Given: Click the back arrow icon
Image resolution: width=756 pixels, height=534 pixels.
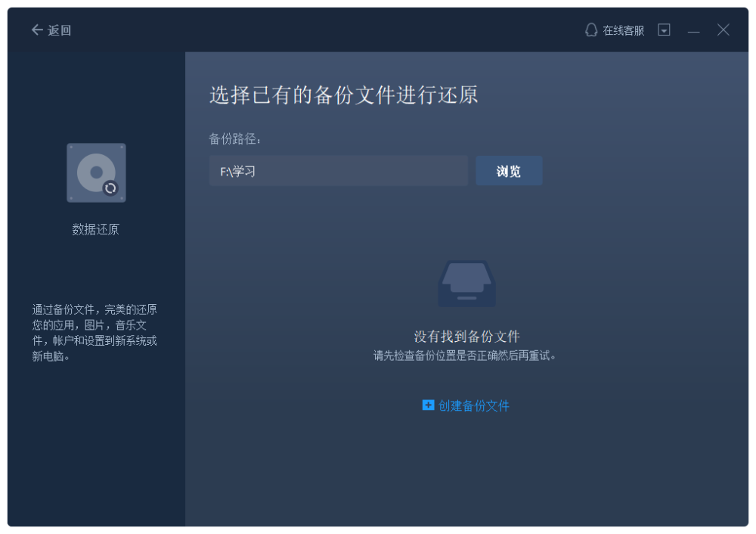Looking at the screenshot, I should 37,30.
